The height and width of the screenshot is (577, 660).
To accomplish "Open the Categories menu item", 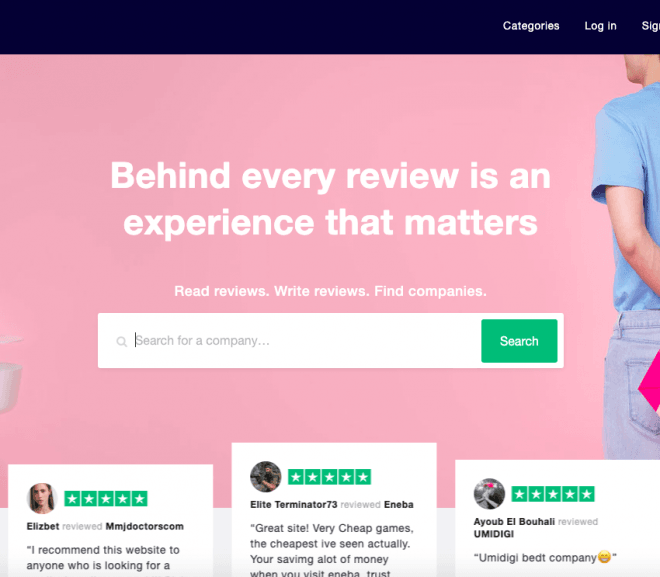I will coord(531,26).
